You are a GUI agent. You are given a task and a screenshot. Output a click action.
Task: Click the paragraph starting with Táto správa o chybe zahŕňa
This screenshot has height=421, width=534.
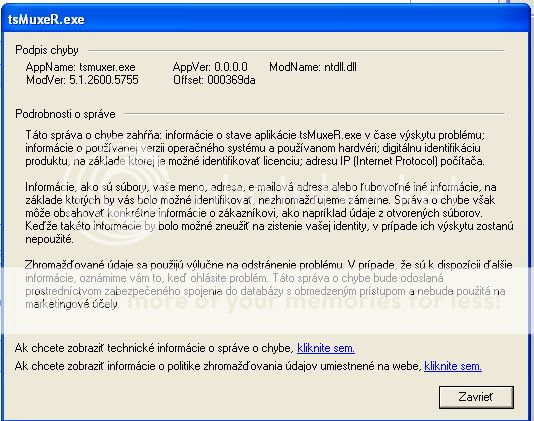click(255, 148)
